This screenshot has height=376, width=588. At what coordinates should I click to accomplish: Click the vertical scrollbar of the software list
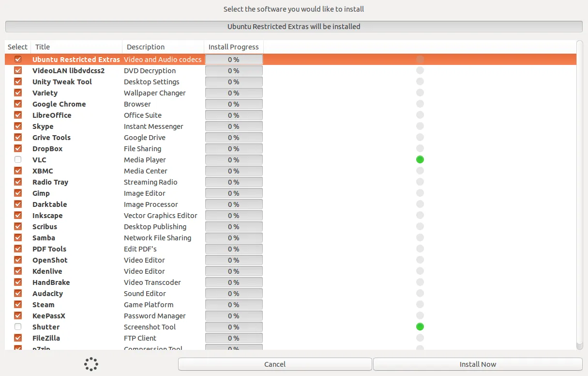(580, 194)
